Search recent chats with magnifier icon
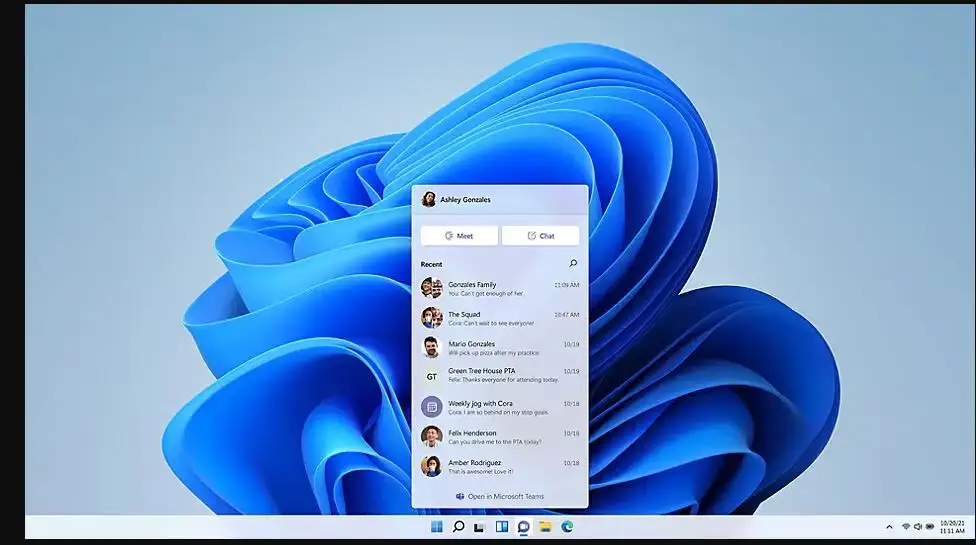The width and height of the screenshot is (976, 545). click(x=573, y=263)
